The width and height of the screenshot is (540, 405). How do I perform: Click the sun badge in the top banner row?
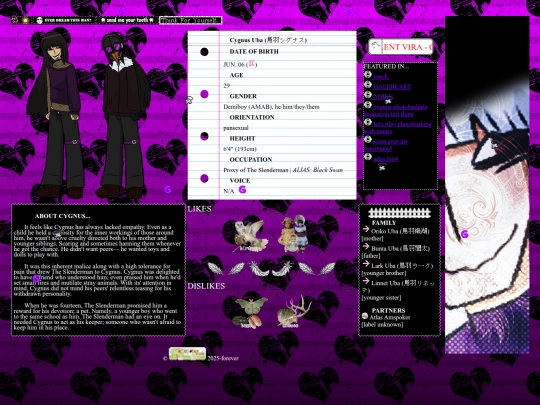[25, 20]
